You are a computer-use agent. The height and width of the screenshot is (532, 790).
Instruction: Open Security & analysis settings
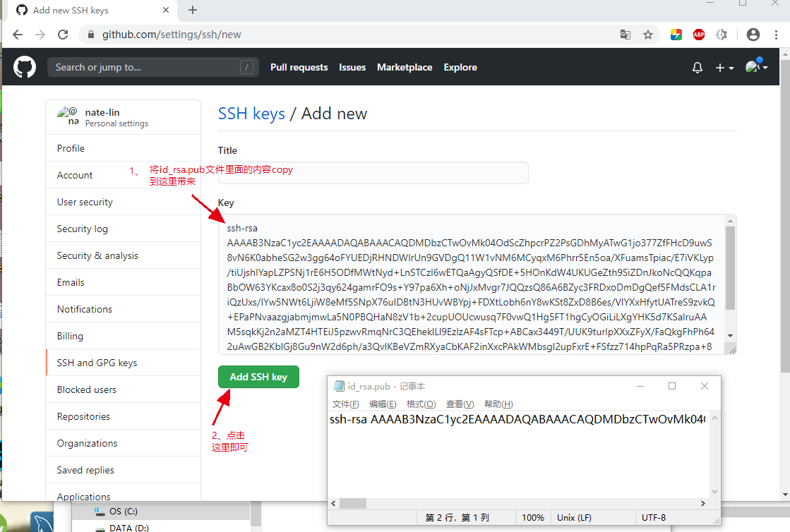point(123,255)
